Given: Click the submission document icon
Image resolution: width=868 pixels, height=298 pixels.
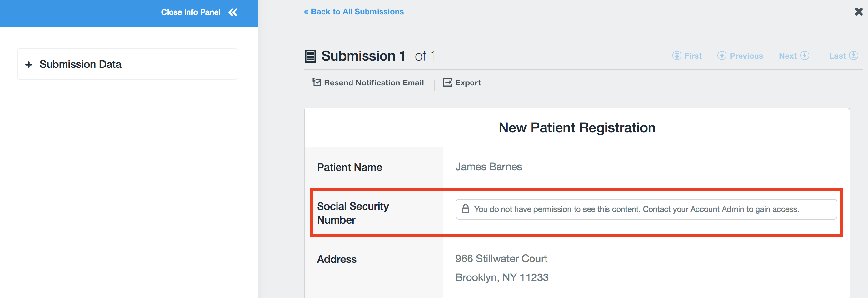Looking at the screenshot, I should [310, 56].
